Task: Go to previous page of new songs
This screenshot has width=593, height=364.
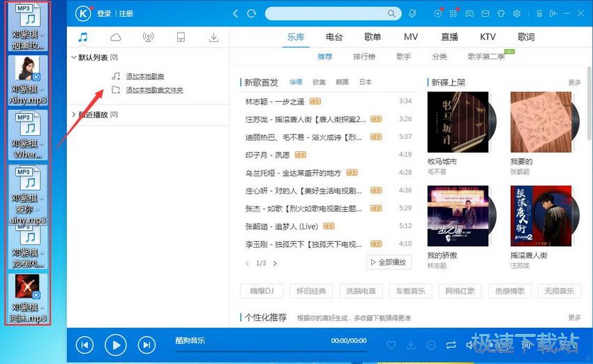Action: pyautogui.click(x=248, y=264)
